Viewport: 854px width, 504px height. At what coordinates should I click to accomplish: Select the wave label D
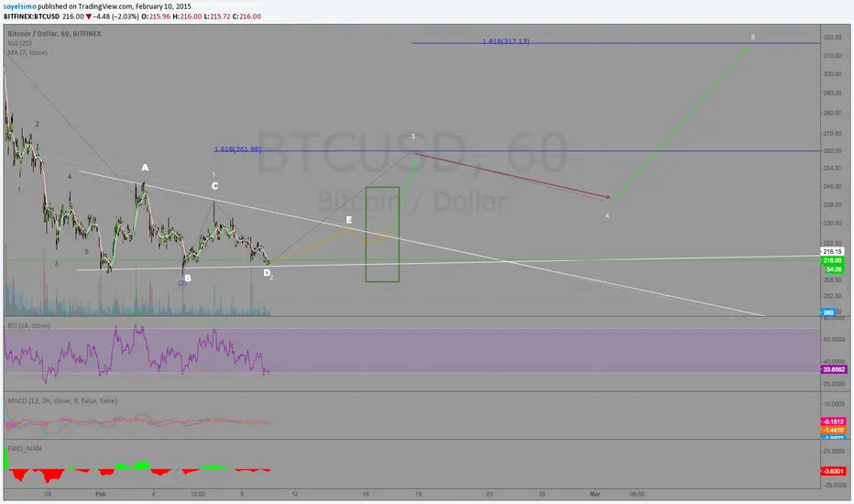[267, 272]
